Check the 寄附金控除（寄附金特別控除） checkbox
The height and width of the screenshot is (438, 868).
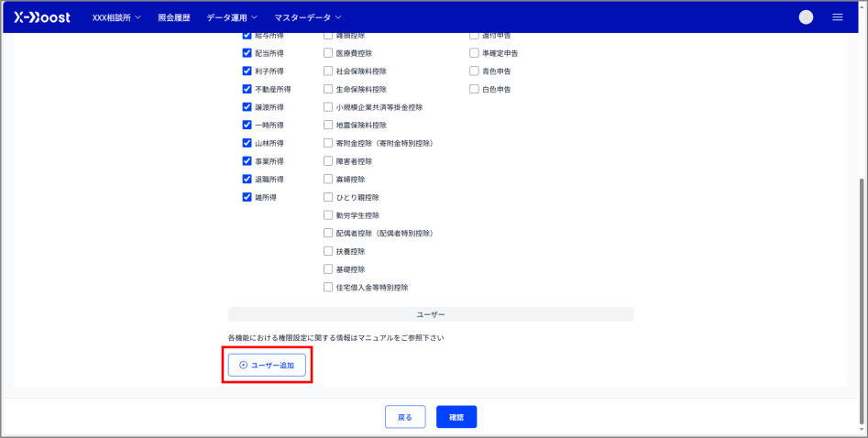pyautogui.click(x=328, y=143)
